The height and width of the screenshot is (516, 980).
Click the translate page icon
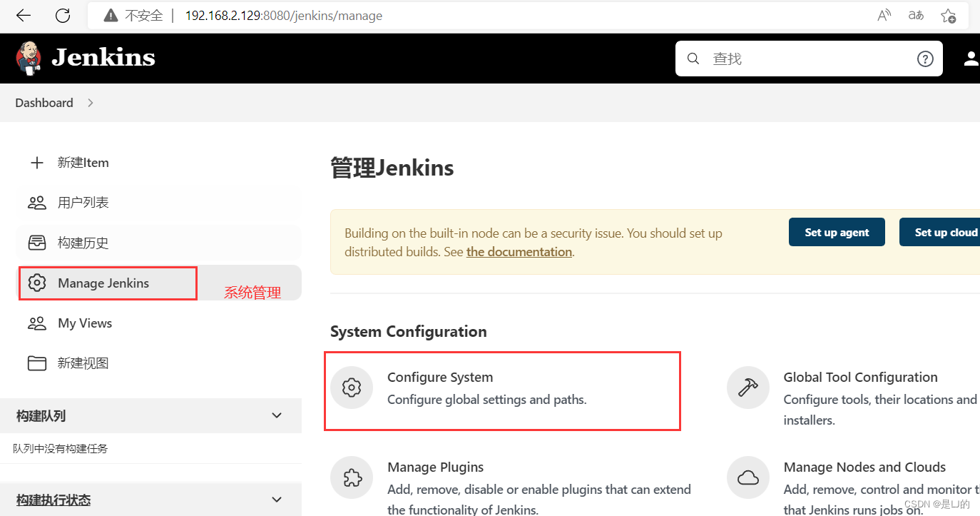[916, 15]
